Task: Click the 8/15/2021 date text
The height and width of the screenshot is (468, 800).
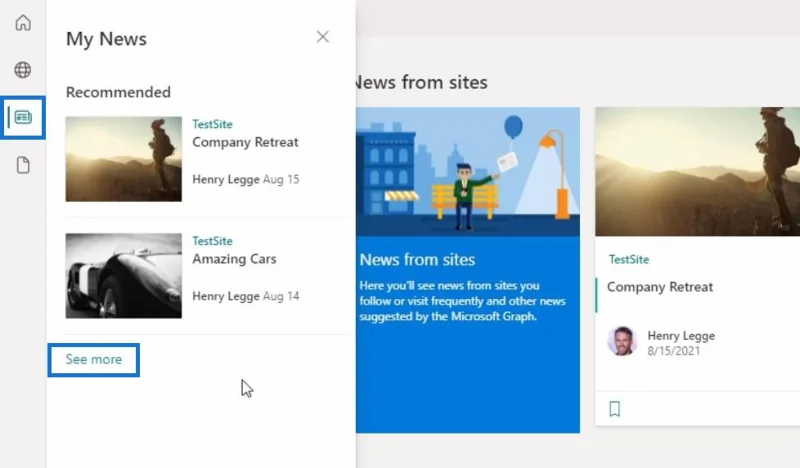Action: pyautogui.click(x=674, y=351)
